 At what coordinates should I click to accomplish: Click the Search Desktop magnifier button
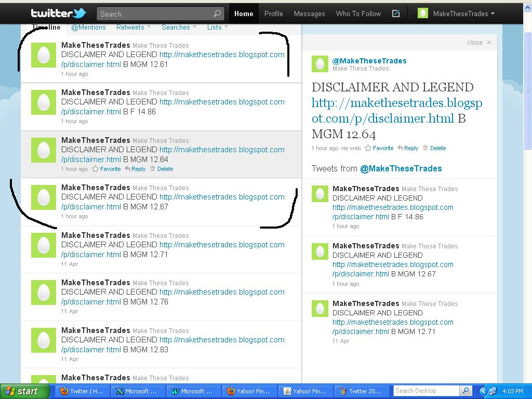point(466,391)
